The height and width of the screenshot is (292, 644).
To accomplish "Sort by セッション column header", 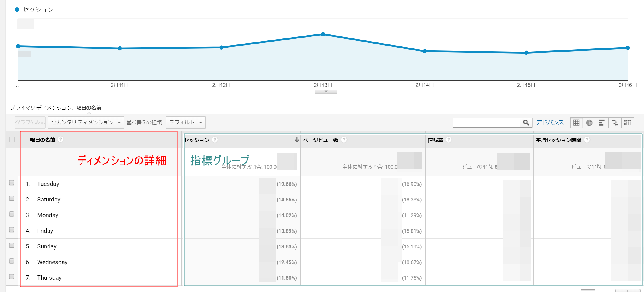I will point(197,140).
